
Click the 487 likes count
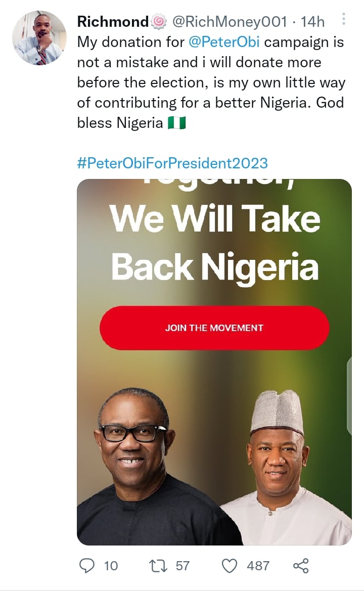coord(258,565)
